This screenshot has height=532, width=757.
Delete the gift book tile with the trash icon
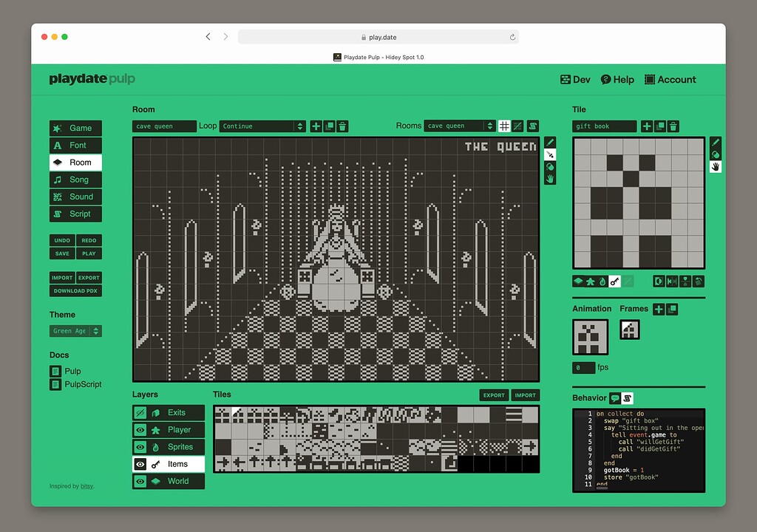click(x=673, y=126)
